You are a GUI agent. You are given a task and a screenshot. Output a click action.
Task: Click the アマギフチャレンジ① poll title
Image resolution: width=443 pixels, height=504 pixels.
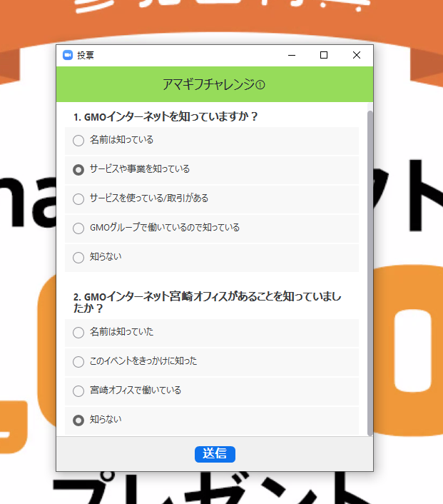tap(214, 84)
